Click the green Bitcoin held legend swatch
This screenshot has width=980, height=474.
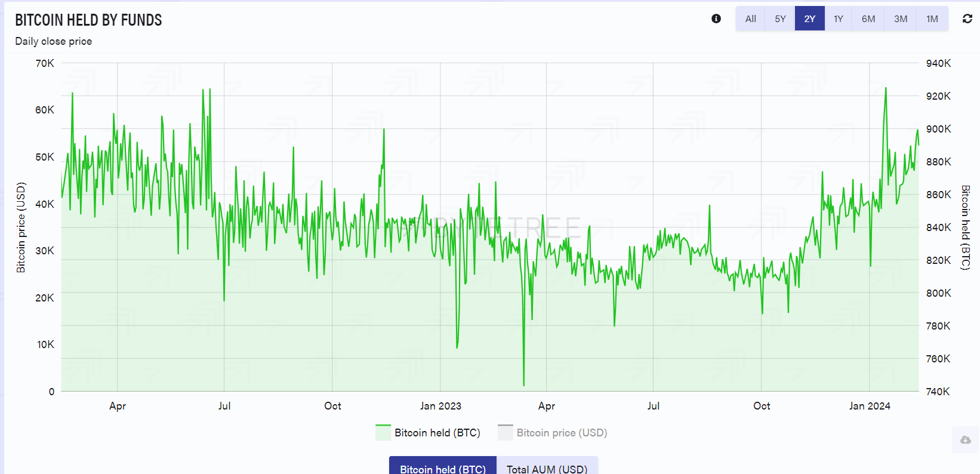pyautogui.click(x=383, y=433)
